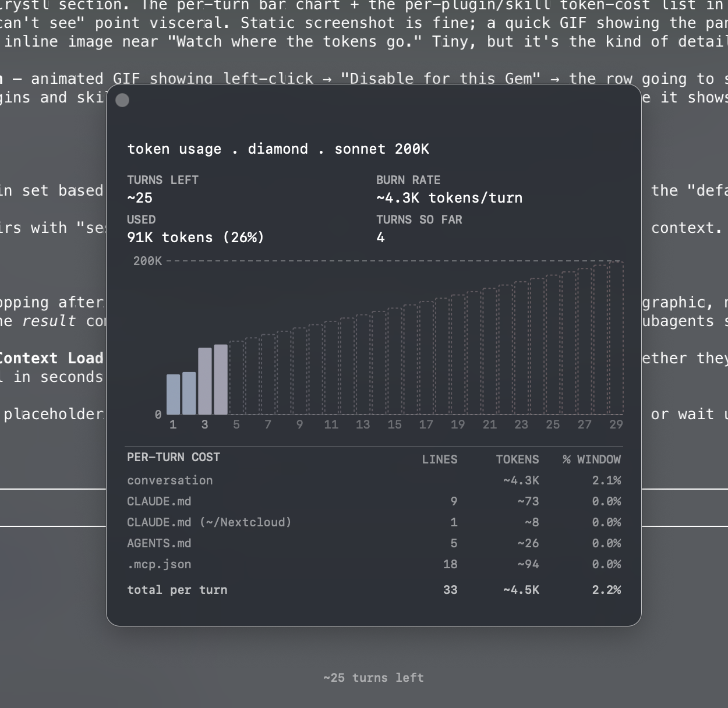This screenshot has height=708, width=728.
Task: Click the 'LINES' column header
Action: coord(440,459)
